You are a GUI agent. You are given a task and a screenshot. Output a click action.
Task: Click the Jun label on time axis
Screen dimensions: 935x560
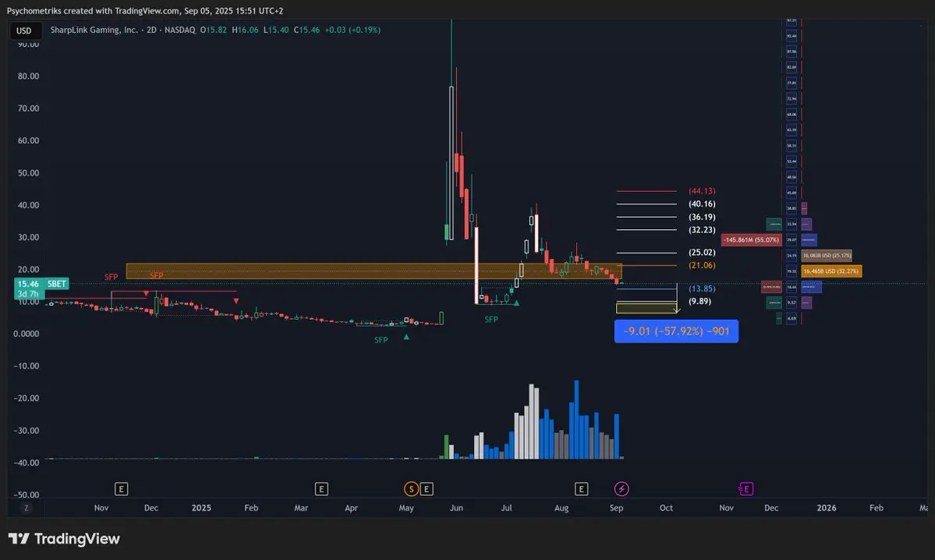click(456, 508)
